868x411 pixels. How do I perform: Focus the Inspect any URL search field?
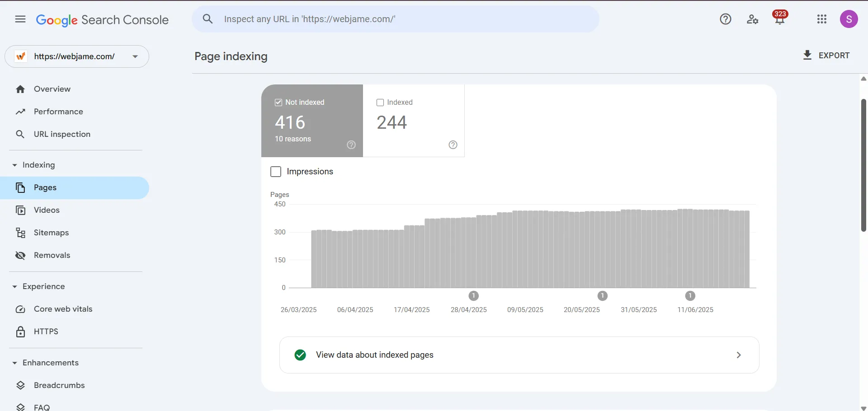(396, 19)
